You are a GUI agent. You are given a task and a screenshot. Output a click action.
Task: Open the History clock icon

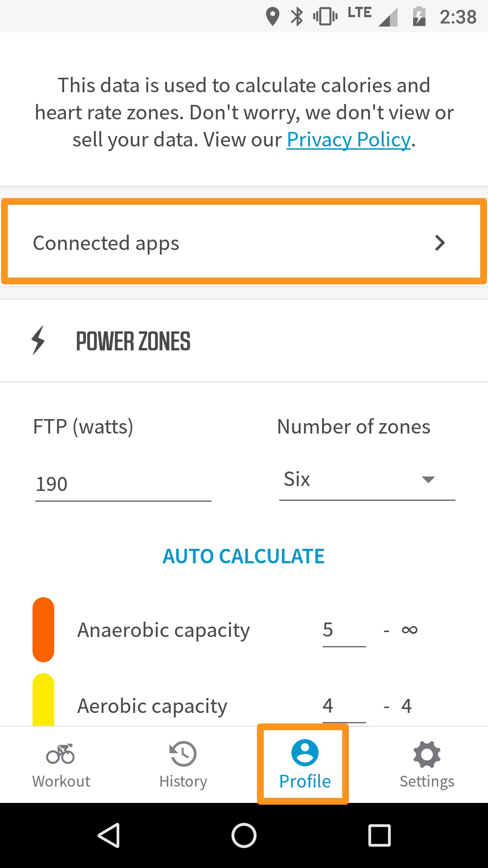tap(183, 754)
